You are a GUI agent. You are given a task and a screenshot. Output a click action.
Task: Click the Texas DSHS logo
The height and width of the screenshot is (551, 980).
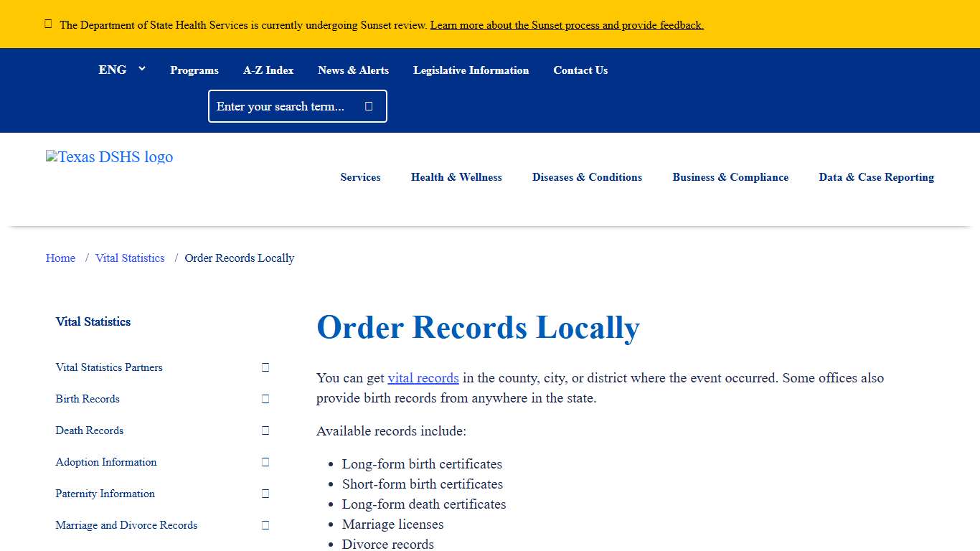pos(109,157)
